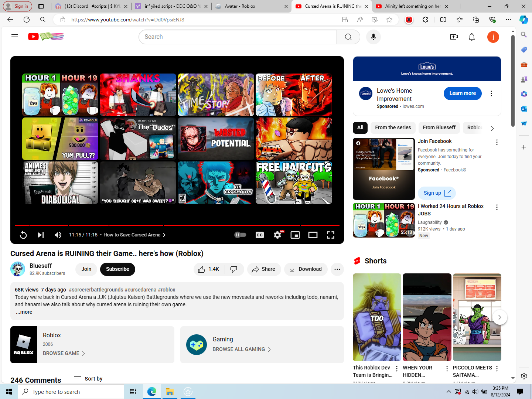This screenshot has height=399, width=532.
Task: Open options for the Join Facebook ad
Action: (x=497, y=142)
